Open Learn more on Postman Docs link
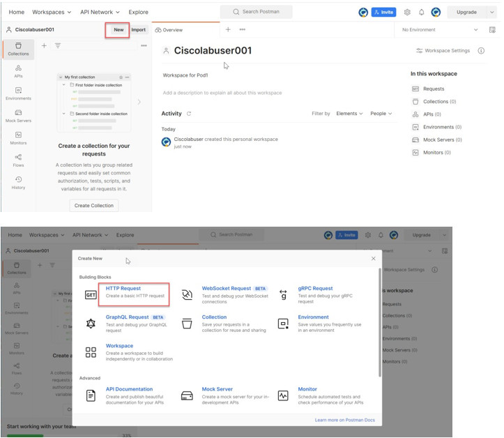The width and height of the screenshot is (504, 438). pos(344,420)
